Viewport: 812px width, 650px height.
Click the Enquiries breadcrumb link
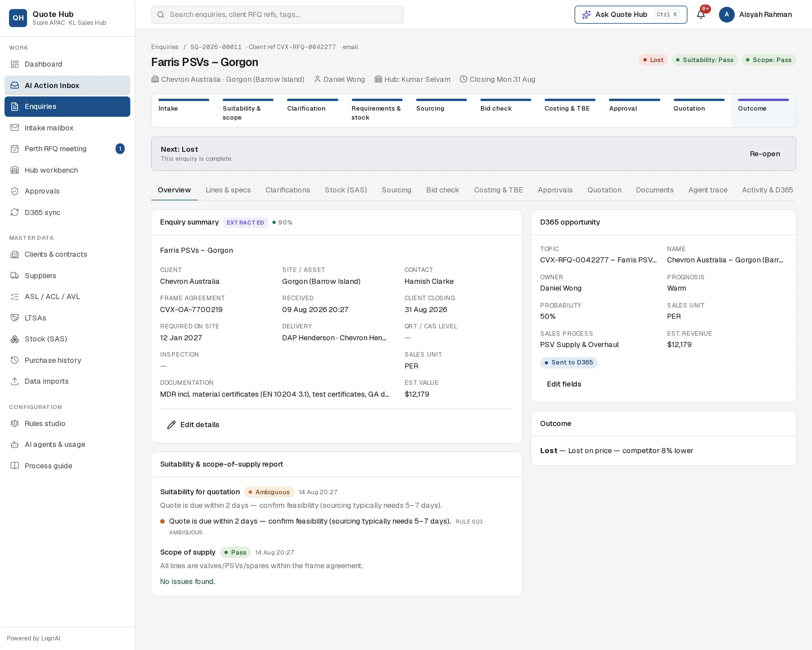(x=165, y=47)
